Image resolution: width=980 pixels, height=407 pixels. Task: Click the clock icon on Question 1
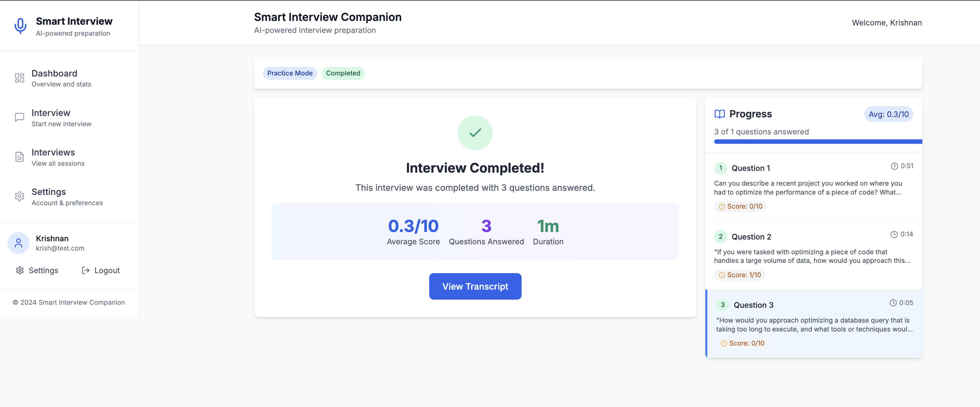click(894, 166)
